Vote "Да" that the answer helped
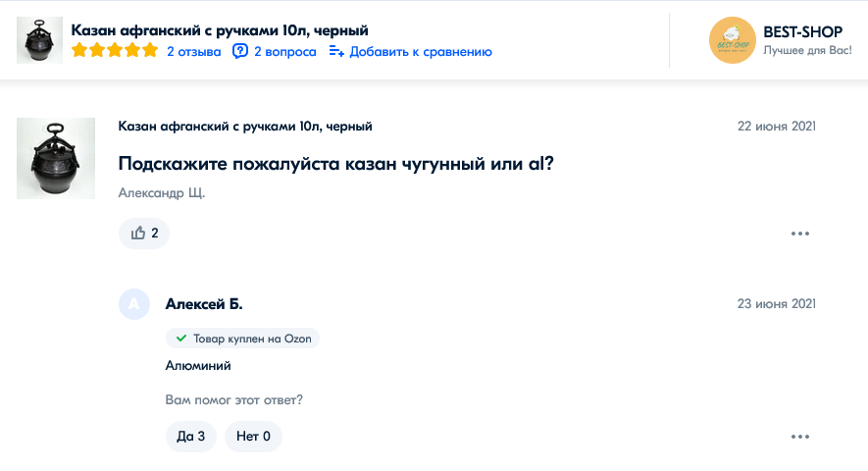This screenshot has height=471, width=868. pos(190,437)
